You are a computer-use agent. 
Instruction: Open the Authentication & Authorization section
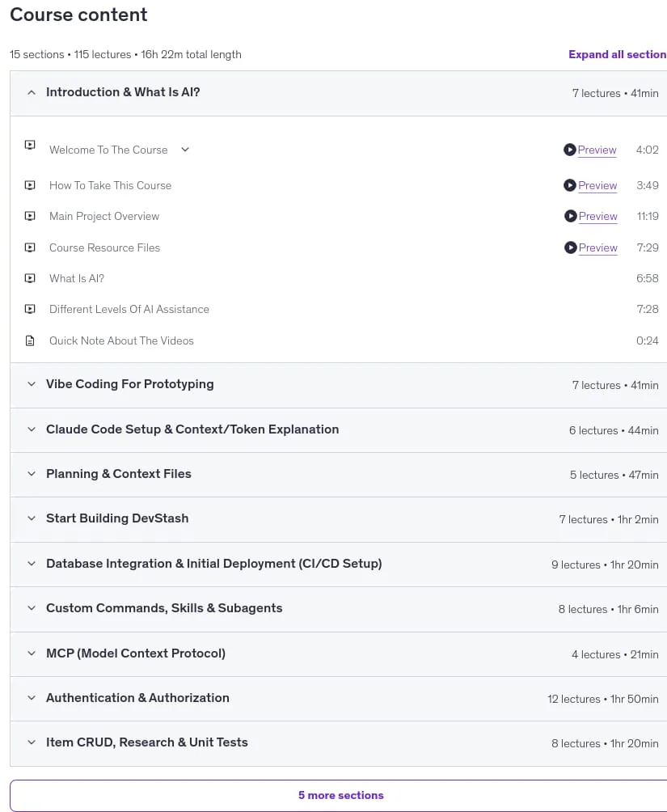tap(338, 698)
